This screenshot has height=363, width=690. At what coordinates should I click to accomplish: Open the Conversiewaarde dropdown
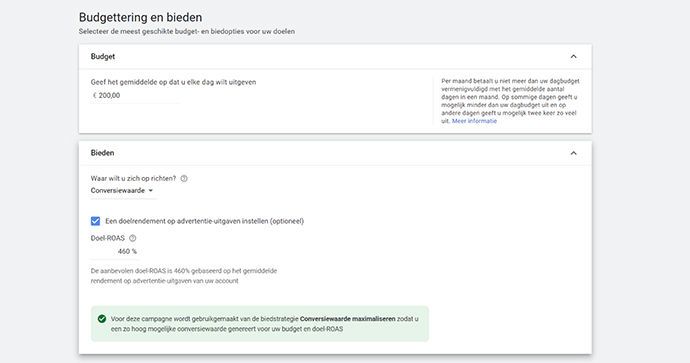pyautogui.click(x=123, y=191)
